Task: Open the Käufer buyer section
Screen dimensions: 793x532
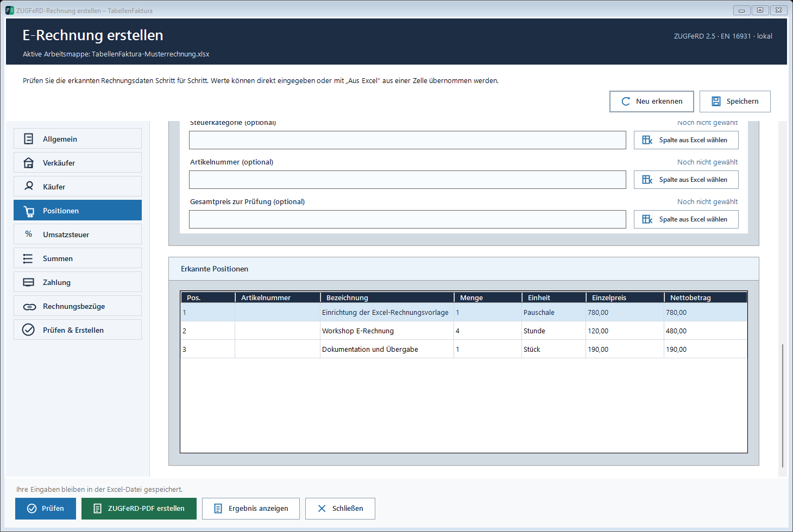Action: click(78, 186)
